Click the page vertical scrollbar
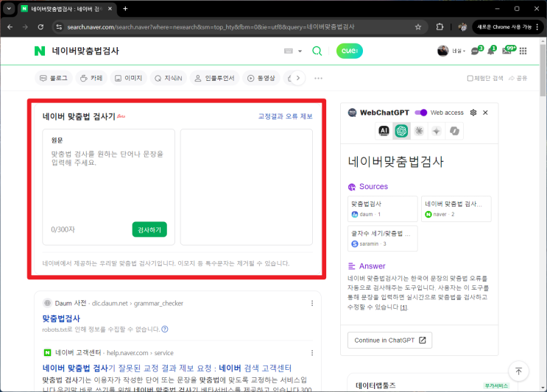 (x=543, y=70)
